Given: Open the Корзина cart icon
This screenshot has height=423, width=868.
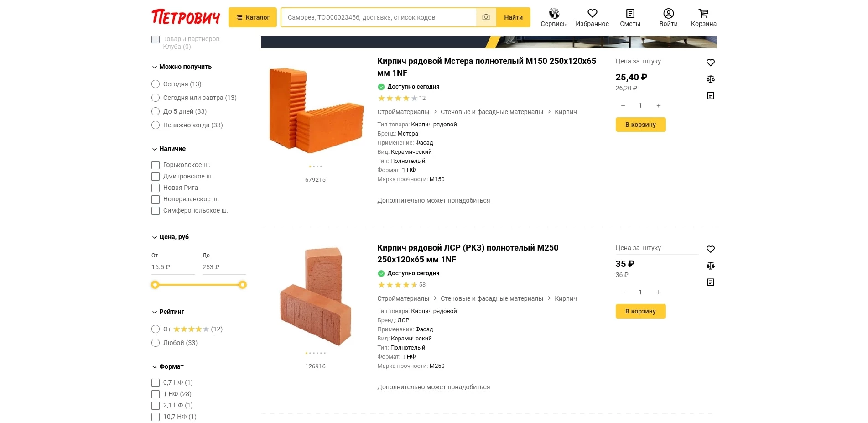Looking at the screenshot, I should tap(703, 14).
